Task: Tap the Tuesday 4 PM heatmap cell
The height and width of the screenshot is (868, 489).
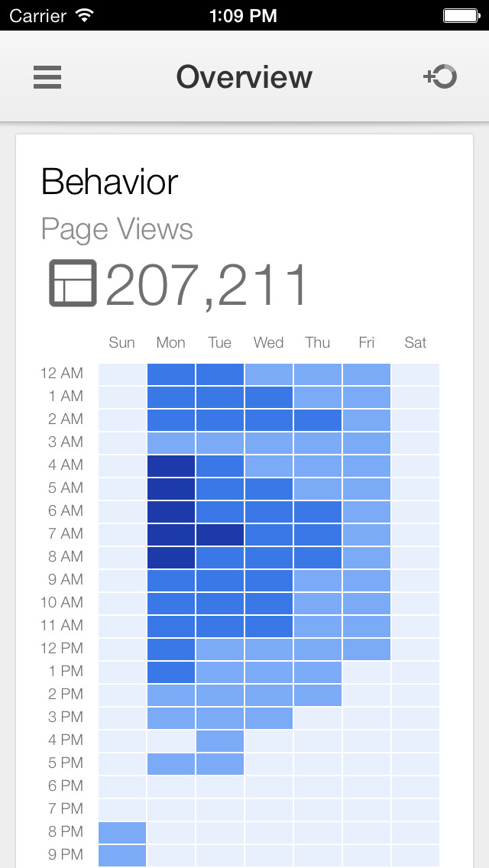Action: 220,740
